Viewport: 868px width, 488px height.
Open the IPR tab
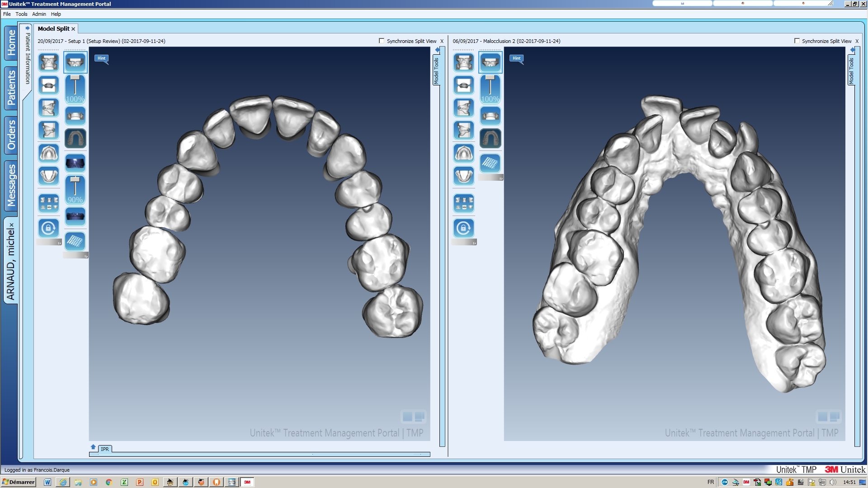(105, 449)
